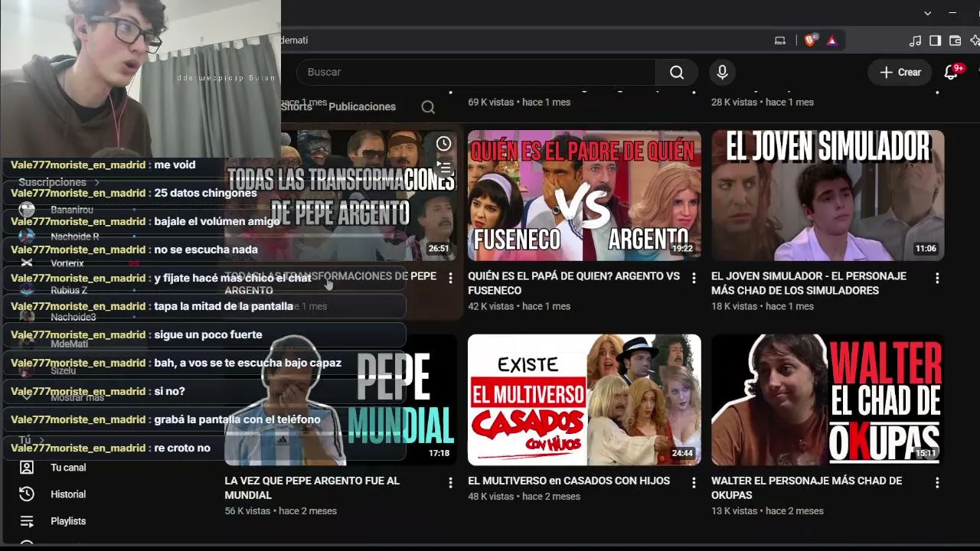The height and width of the screenshot is (551, 980).
Task: Open Brave Shields lion icon in address bar
Action: pyautogui.click(x=810, y=41)
